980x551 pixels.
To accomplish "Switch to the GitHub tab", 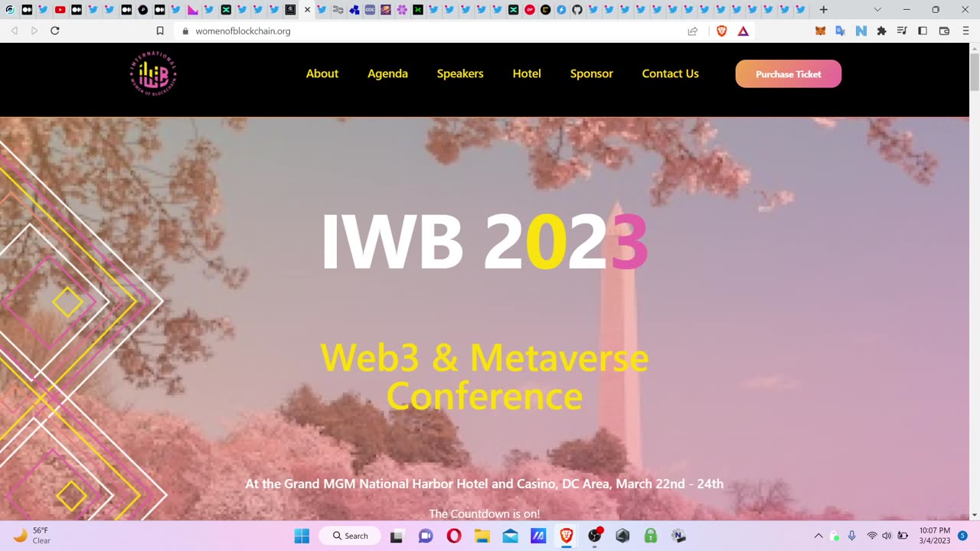I will [x=577, y=10].
